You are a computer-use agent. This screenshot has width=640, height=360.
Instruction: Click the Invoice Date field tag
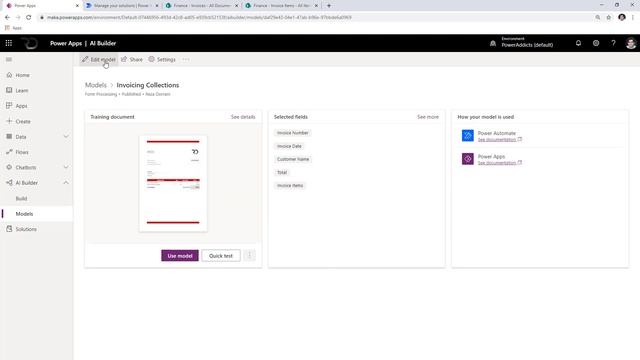(x=289, y=146)
